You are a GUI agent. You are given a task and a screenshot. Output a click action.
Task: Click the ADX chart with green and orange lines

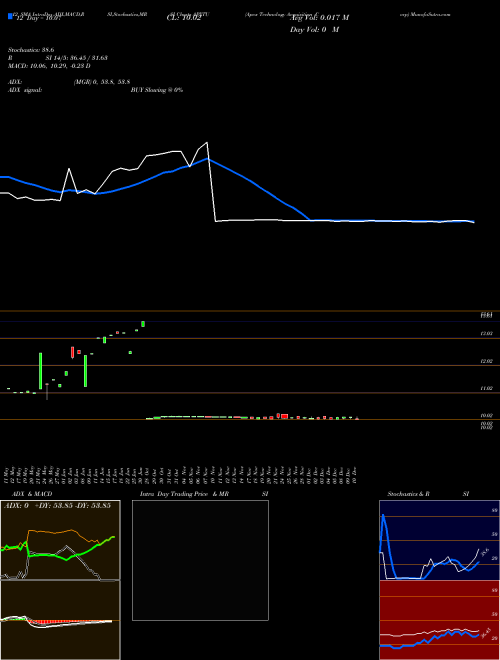coord(60,540)
